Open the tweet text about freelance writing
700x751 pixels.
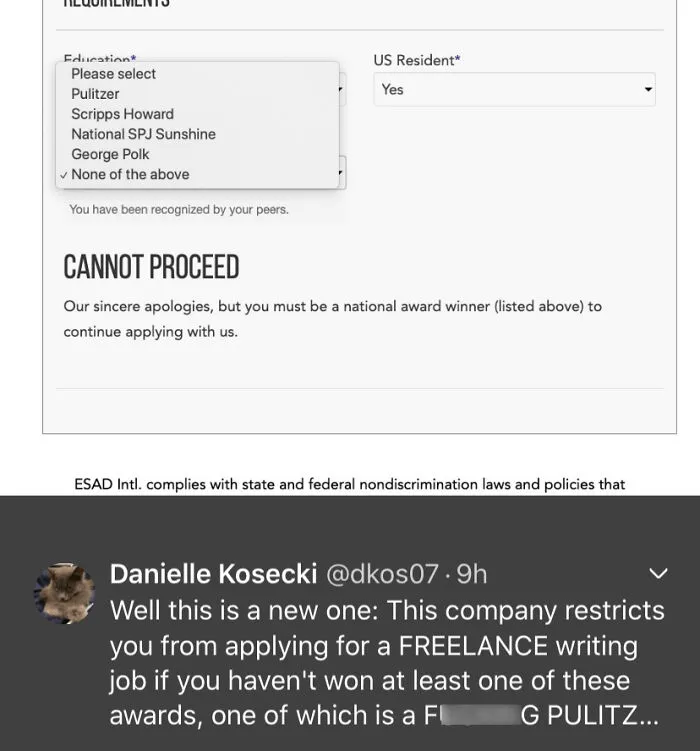click(387, 663)
